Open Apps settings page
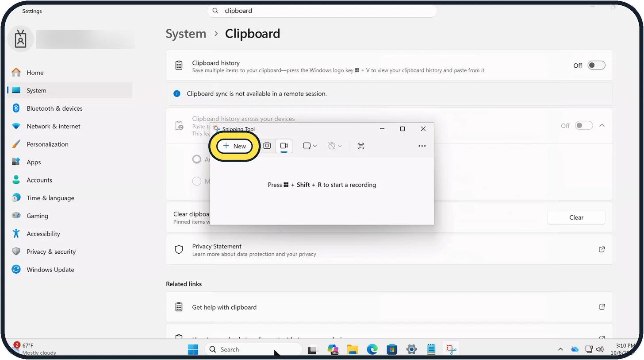Image resolution: width=644 pixels, height=360 pixels. (x=70, y=162)
